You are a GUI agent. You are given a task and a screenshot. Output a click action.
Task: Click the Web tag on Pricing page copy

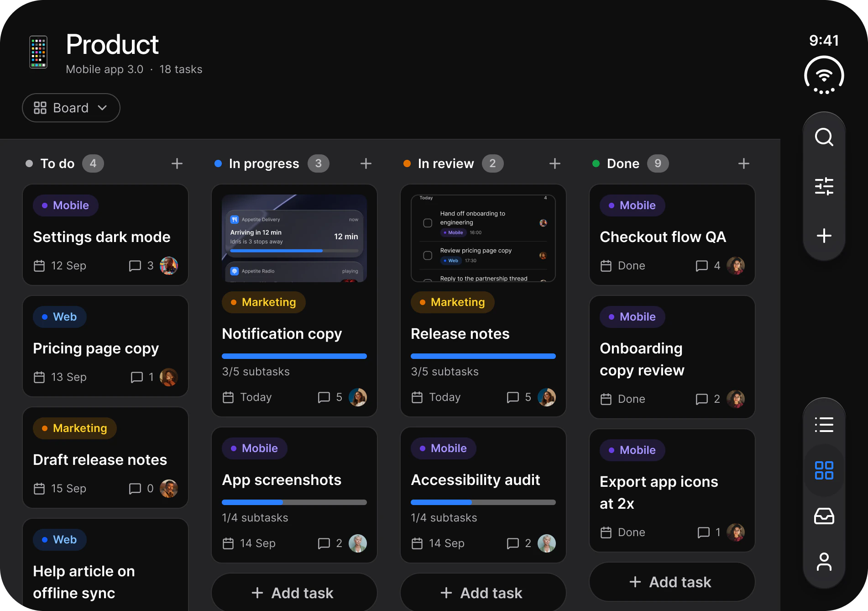[x=60, y=317]
